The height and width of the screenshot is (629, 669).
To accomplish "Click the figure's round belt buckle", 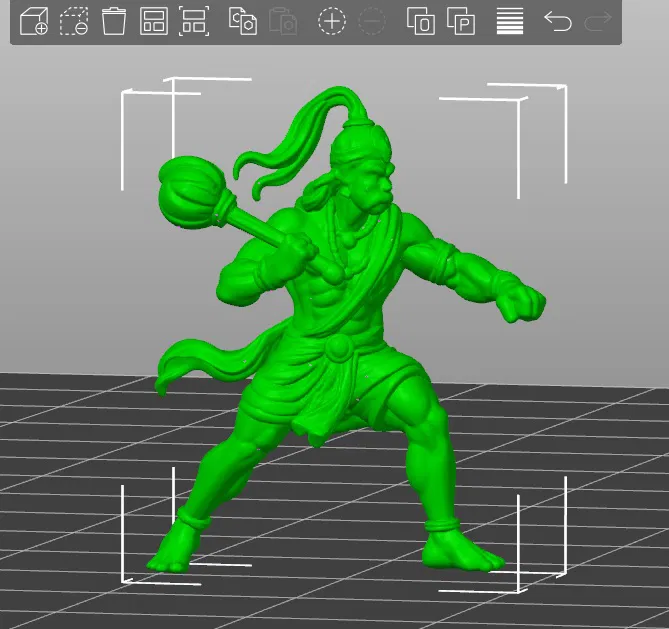I will click(338, 347).
